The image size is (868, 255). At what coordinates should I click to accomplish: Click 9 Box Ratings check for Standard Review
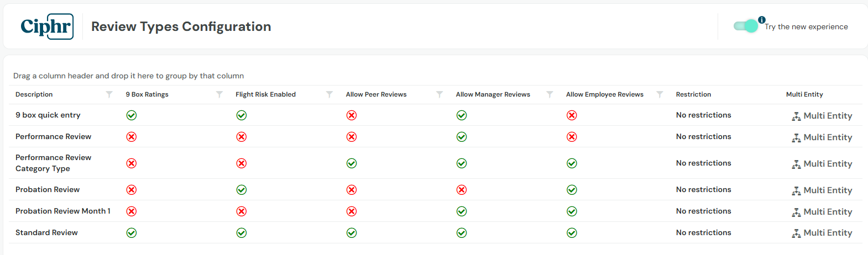tap(132, 233)
